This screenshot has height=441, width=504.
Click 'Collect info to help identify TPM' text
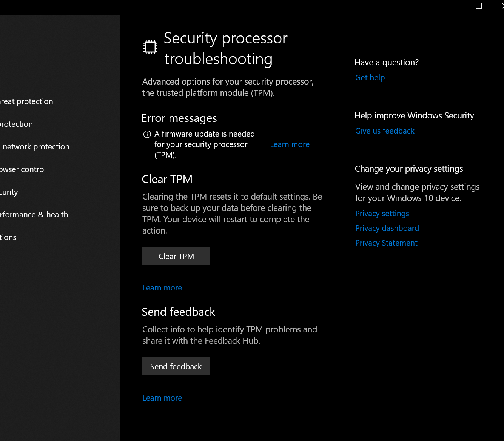tap(230, 335)
